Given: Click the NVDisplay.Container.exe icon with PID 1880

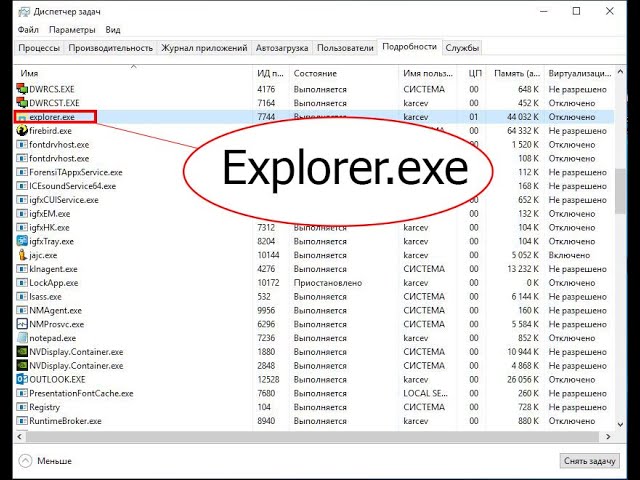Looking at the screenshot, I should pyautogui.click(x=22, y=352).
